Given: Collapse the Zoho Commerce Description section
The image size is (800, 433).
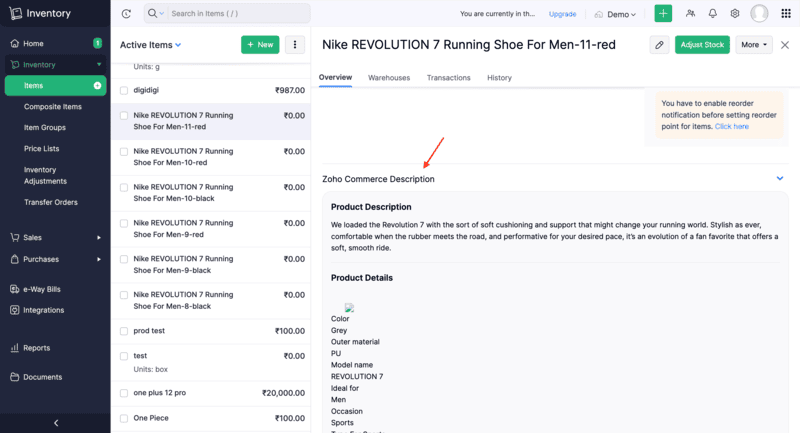Looking at the screenshot, I should pos(780,178).
